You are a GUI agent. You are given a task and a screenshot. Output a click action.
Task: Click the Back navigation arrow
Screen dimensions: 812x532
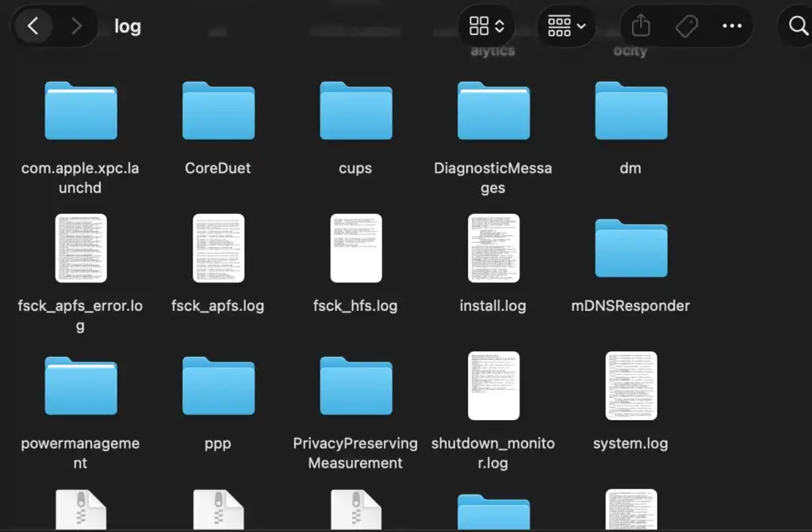point(33,26)
